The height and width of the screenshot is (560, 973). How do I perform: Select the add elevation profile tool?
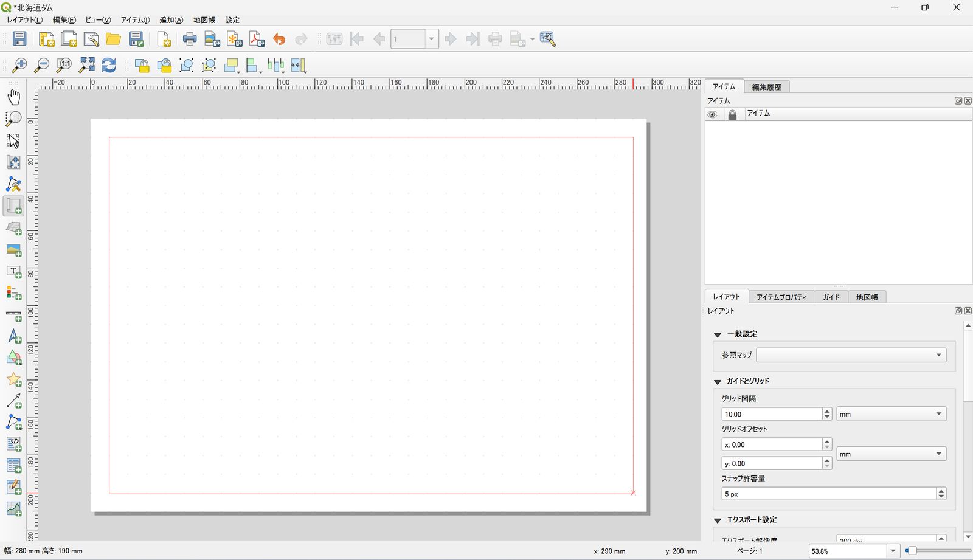click(13, 509)
